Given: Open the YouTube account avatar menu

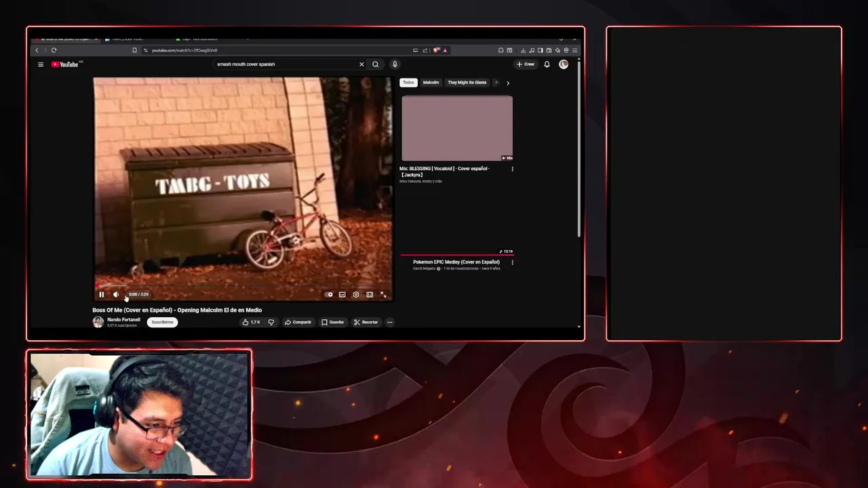Looking at the screenshot, I should [564, 64].
